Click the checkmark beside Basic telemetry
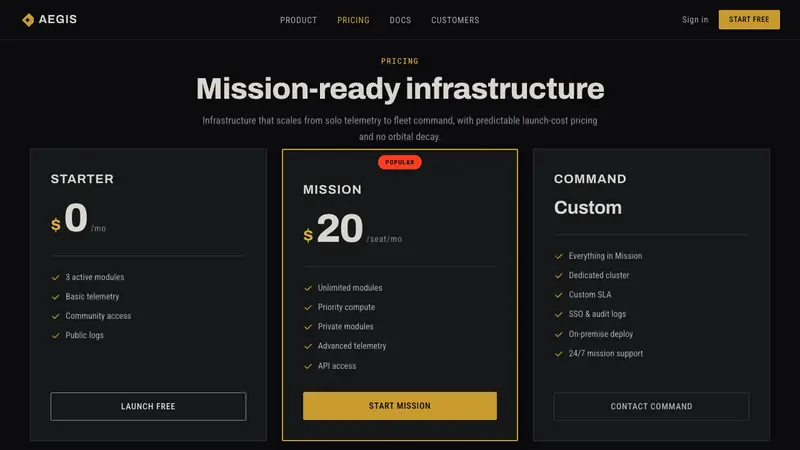Viewport: 800px width, 450px height. tap(56, 297)
